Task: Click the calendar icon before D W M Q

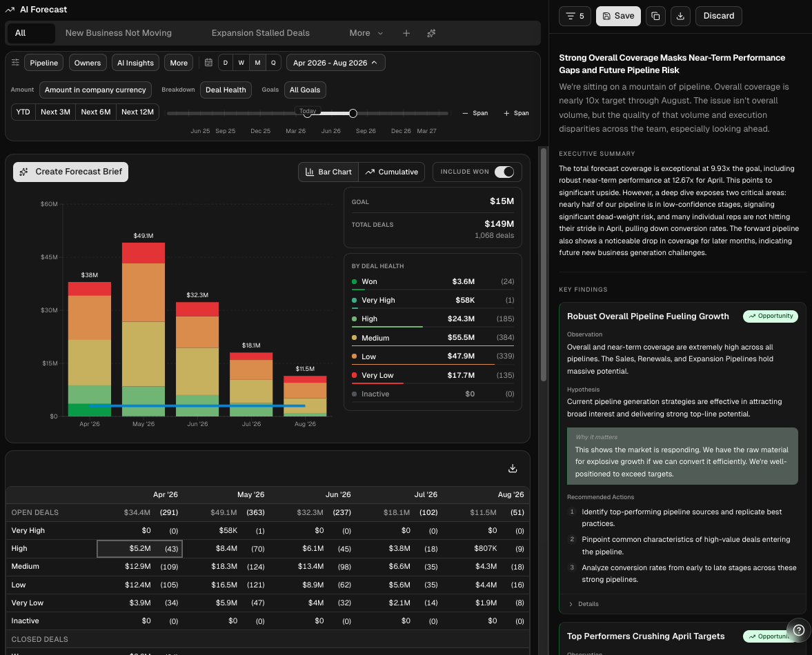Action: [x=209, y=63]
